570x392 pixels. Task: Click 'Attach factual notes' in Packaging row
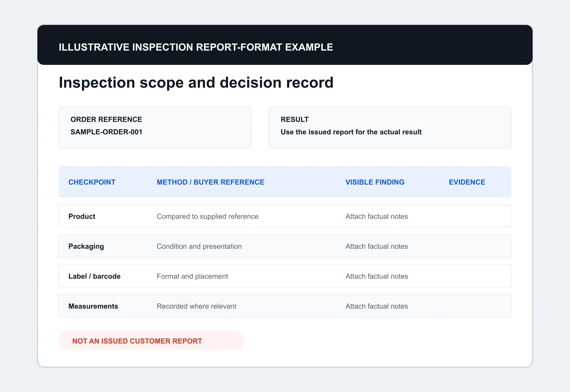tap(377, 246)
